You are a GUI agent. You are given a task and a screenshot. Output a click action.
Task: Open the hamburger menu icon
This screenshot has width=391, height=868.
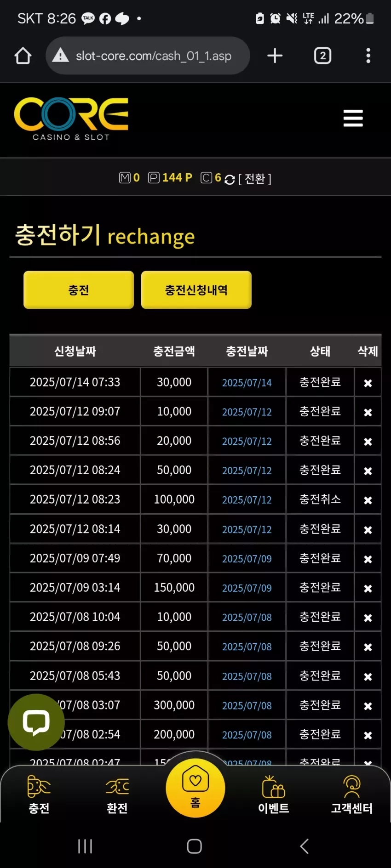[353, 118]
